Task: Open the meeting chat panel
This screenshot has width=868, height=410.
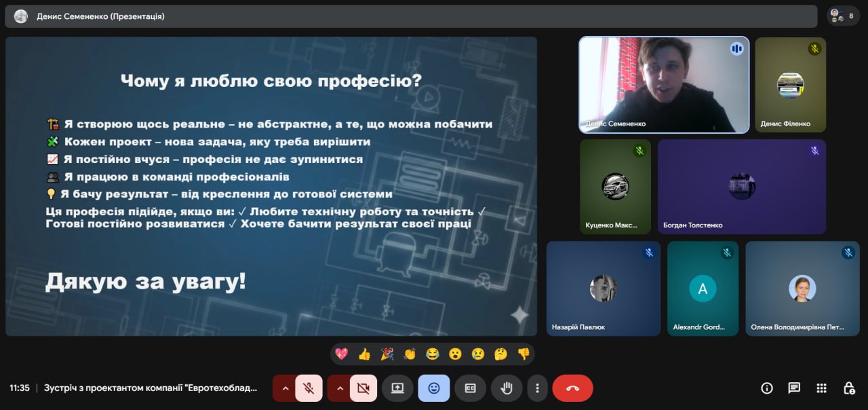Action: (794, 388)
